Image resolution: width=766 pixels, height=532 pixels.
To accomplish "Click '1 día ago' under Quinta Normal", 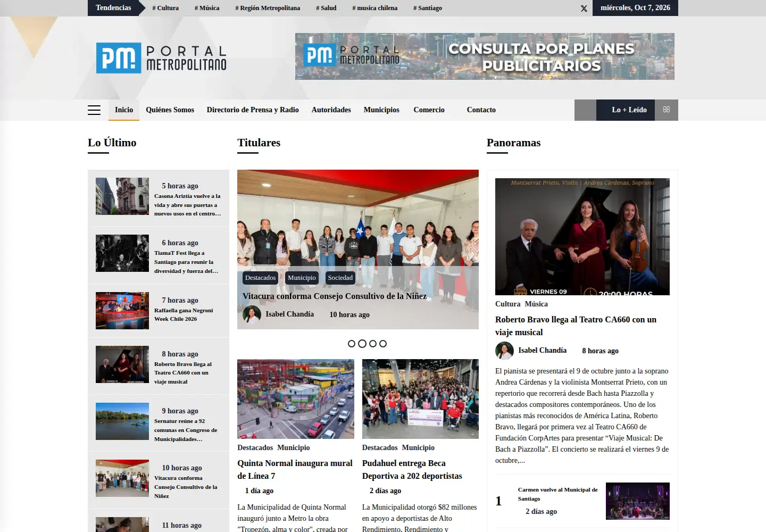I will 259,491.
